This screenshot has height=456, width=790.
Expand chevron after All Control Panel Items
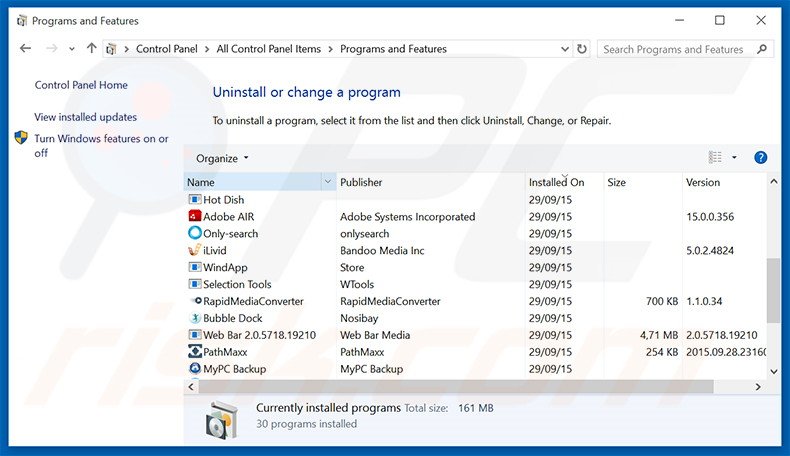point(331,49)
